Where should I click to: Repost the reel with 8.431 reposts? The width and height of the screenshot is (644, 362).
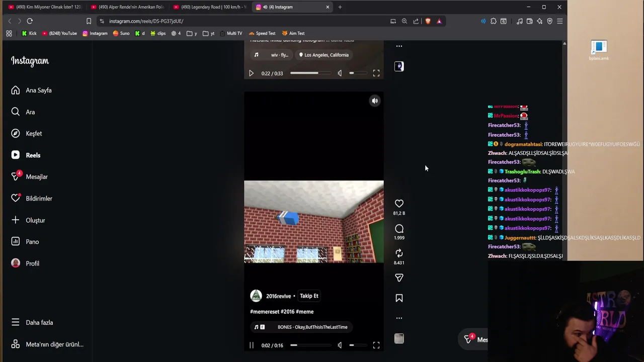coord(399,253)
